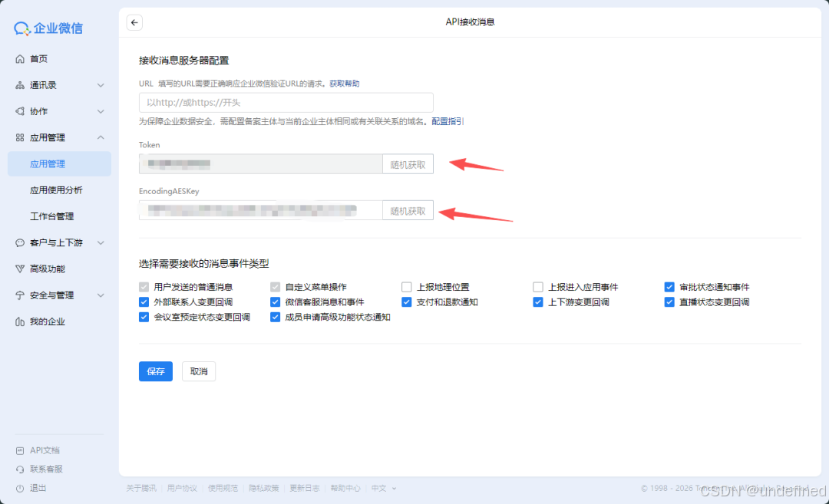Uncheck 直播状态变更回调 checkbox
This screenshot has width=829, height=504.
pos(669,301)
